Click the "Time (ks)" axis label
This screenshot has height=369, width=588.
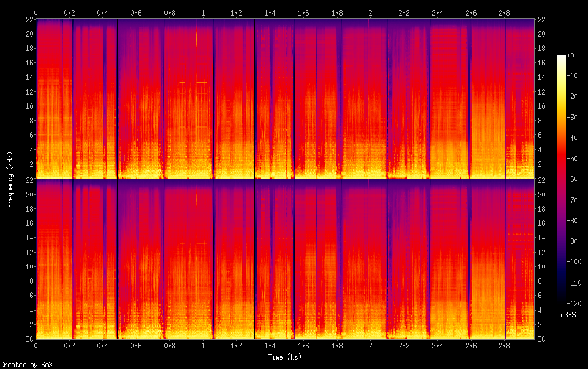(x=285, y=357)
